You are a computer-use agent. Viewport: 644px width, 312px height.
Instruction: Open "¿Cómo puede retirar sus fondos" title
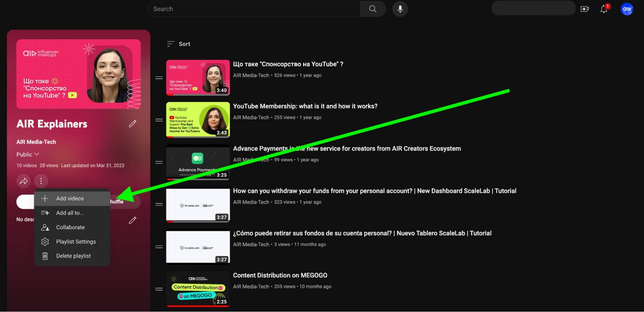click(362, 233)
